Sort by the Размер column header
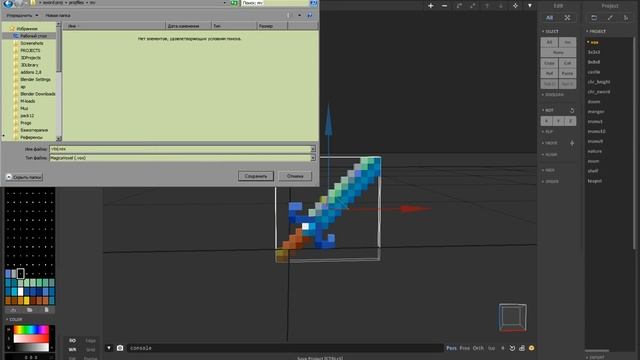640x360 pixels. pos(272,26)
